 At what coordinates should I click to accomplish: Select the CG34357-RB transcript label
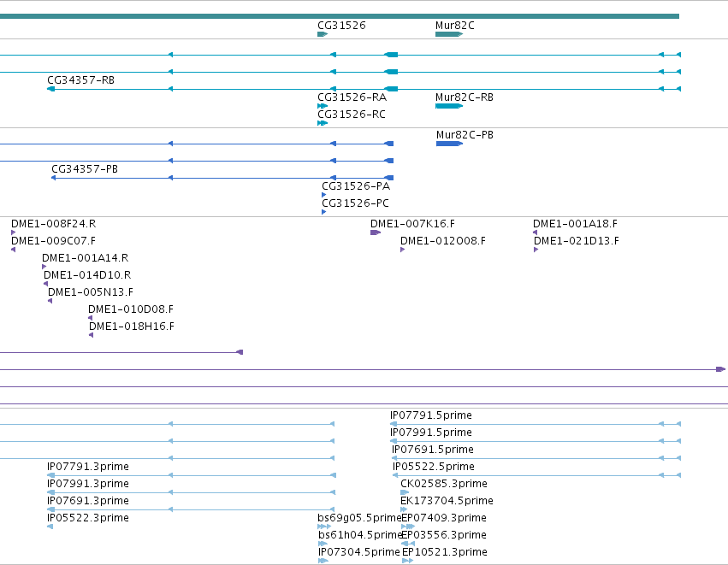80,80
